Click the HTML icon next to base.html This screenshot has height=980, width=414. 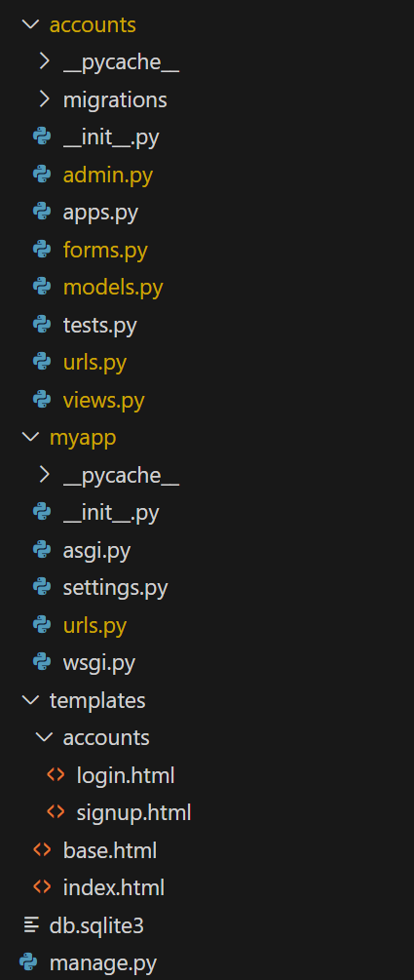tap(42, 850)
